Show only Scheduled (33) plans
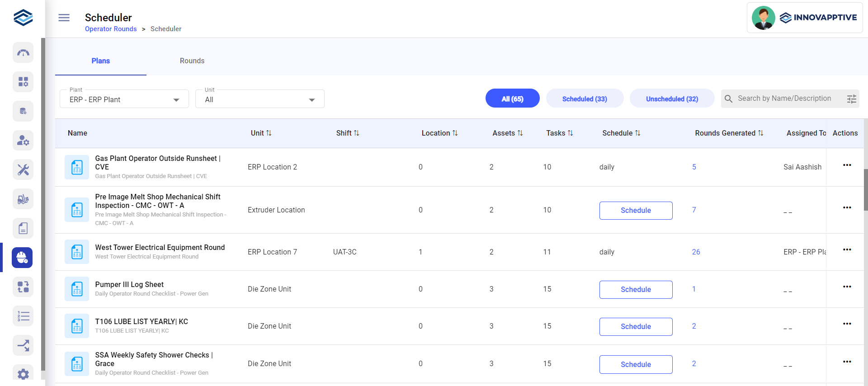Viewport: 868px width, 386px height. 584,99
